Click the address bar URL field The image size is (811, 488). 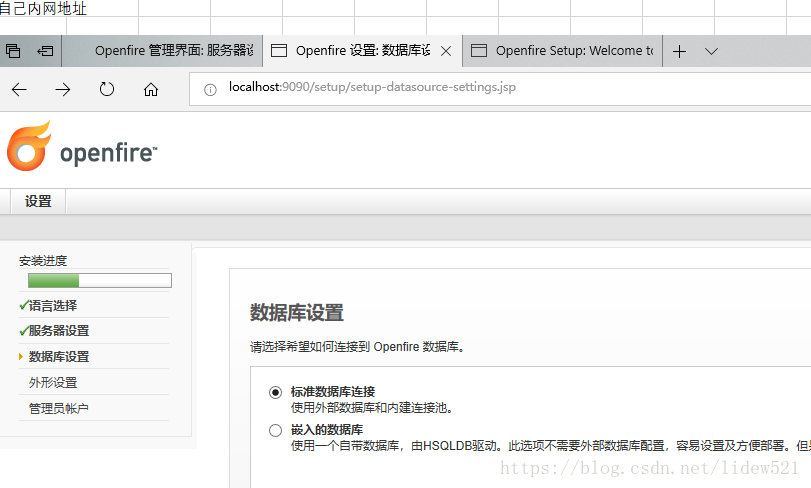click(x=500, y=89)
